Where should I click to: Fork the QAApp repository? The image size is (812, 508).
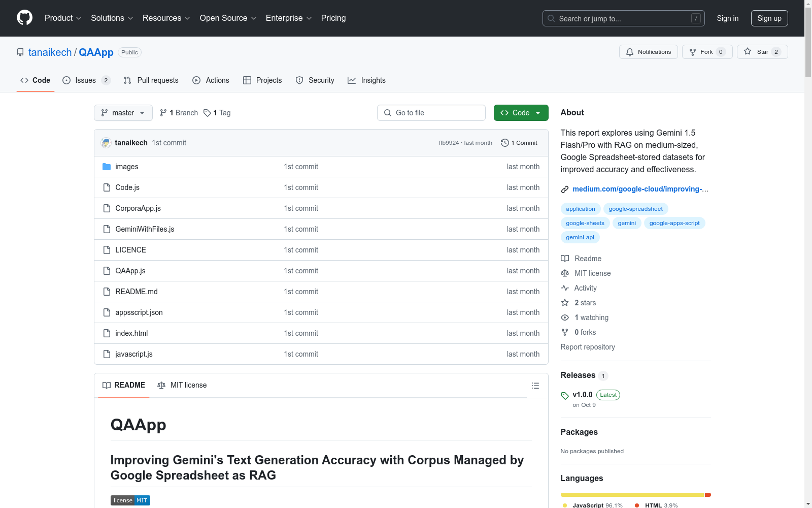point(707,52)
